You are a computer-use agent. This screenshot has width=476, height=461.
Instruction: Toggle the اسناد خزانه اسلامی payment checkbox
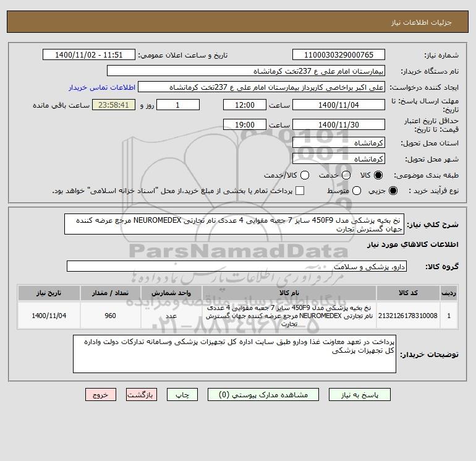(300, 191)
